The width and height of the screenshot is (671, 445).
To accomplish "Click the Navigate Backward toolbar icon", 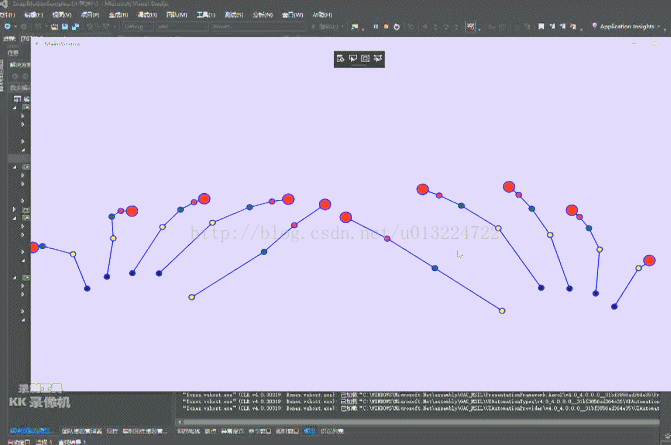I will coord(7,27).
